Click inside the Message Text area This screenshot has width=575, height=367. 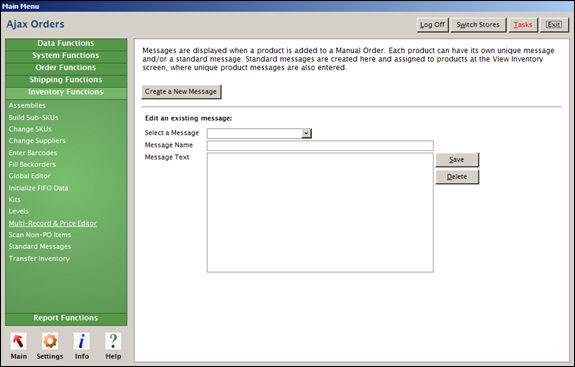click(x=320, y=213)
